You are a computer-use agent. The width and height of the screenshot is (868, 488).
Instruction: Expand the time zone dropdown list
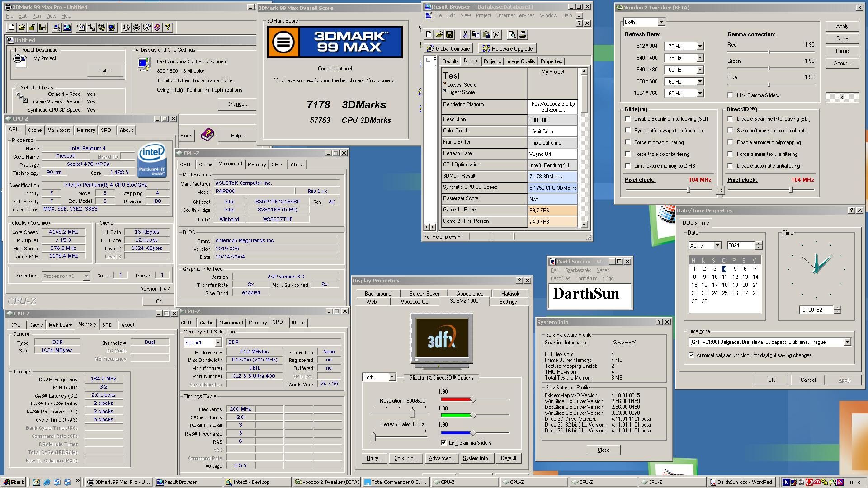click(847, 342)
